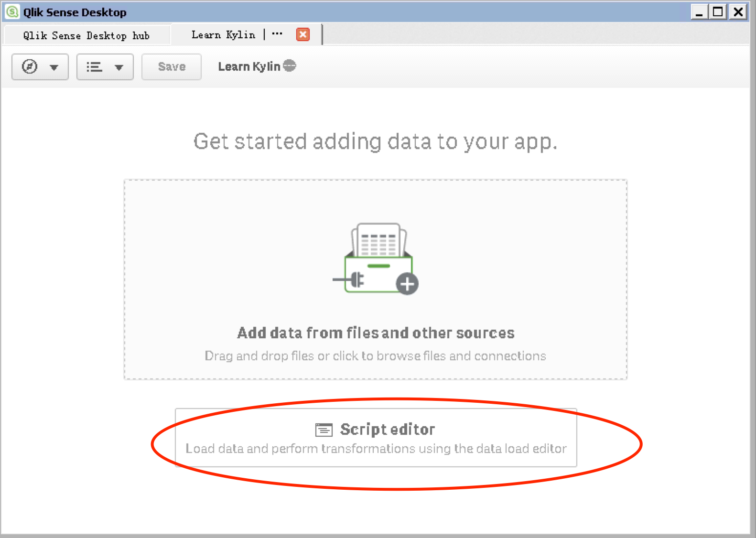Image resolution: width=756 pixels, height=538 pixels.
Task: Click the drag and drop files hint text
Action: point(375,356)
